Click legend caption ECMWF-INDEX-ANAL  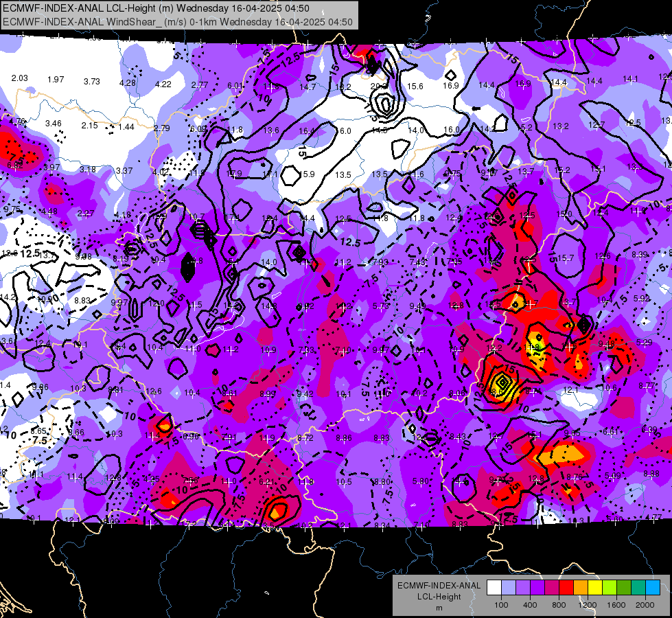pyautogui.click(x=439, y=586)
